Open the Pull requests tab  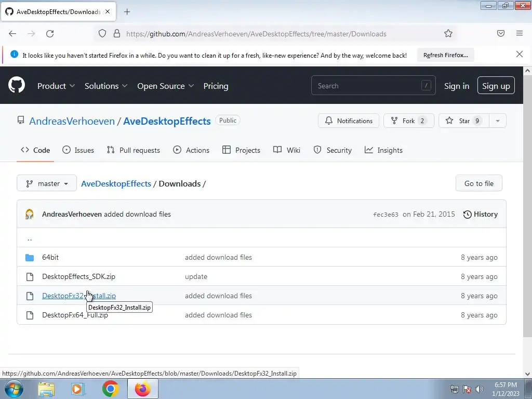pos(134,150)
